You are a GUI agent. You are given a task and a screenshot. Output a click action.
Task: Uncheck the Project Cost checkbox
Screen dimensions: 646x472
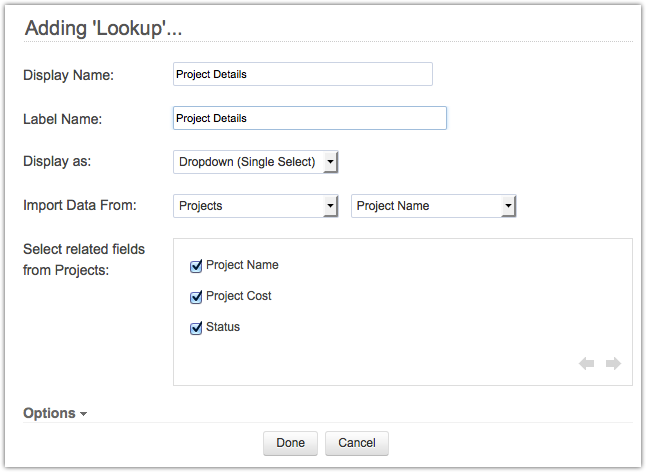[196, 297]
